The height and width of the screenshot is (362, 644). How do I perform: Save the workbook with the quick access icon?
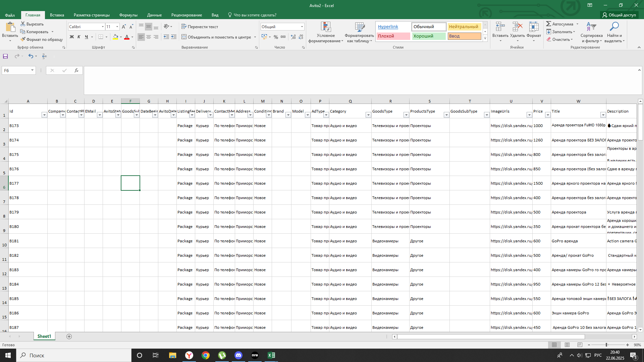click(5, 56)
